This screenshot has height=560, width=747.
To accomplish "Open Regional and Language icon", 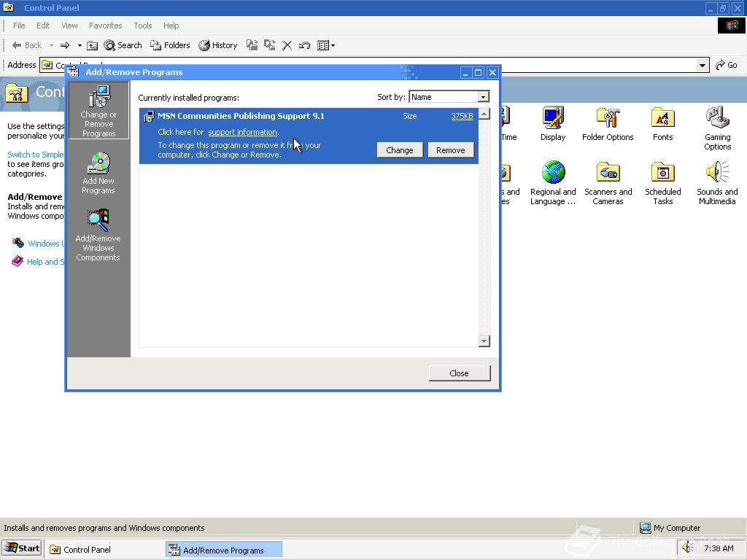I will pyautogui.click(x=553, y=183).
